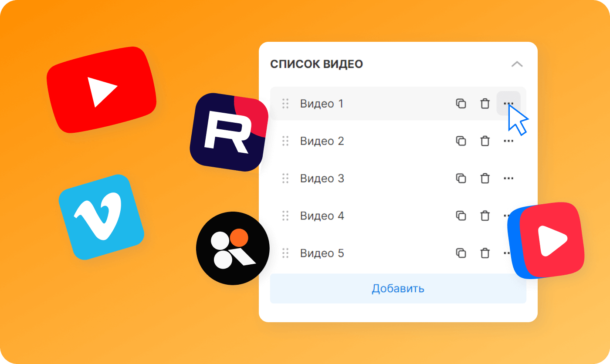
Task: Click the trash icon for Видео 2
Action: (x=485, y=141)
